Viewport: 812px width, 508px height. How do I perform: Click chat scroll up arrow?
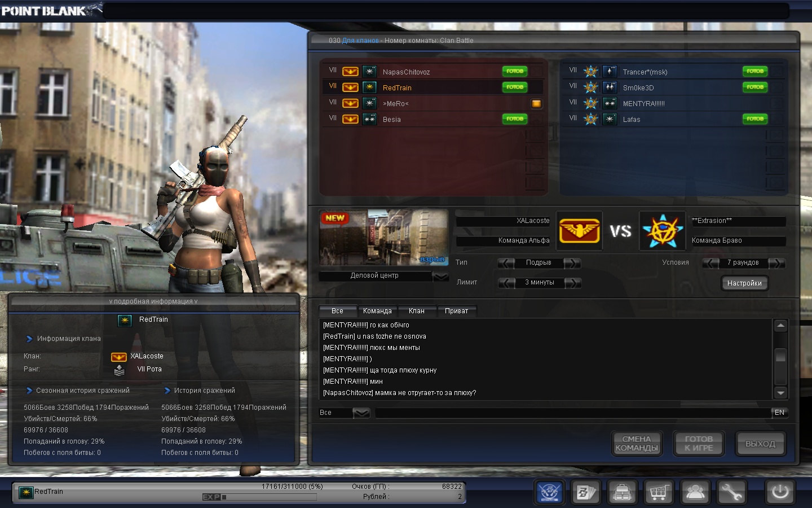tap(781, 326)
